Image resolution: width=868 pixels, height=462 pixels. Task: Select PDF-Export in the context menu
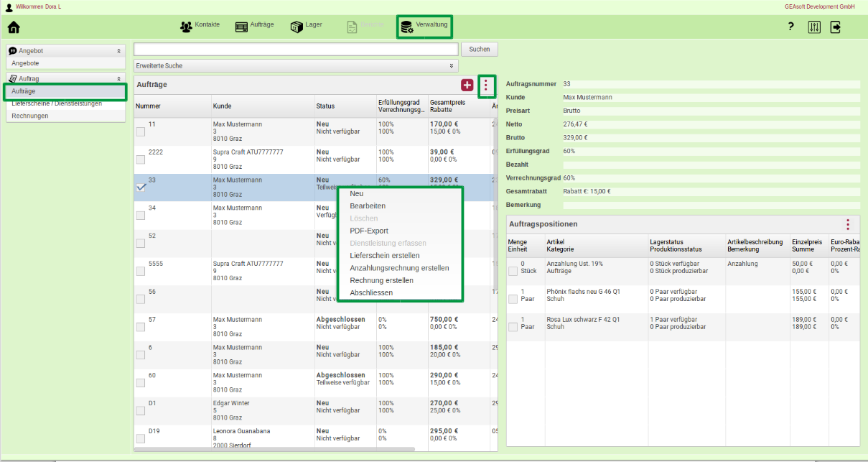click(x=369, y=231)
